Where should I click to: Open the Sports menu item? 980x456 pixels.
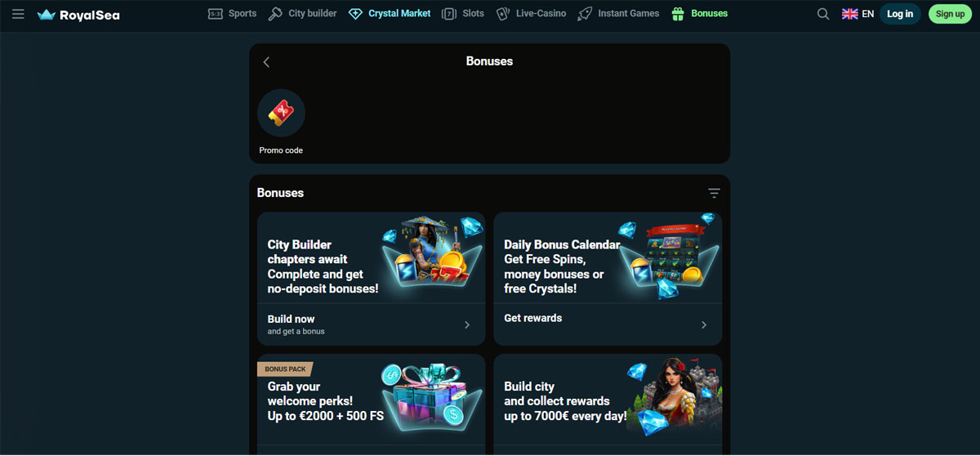[233, 14]
